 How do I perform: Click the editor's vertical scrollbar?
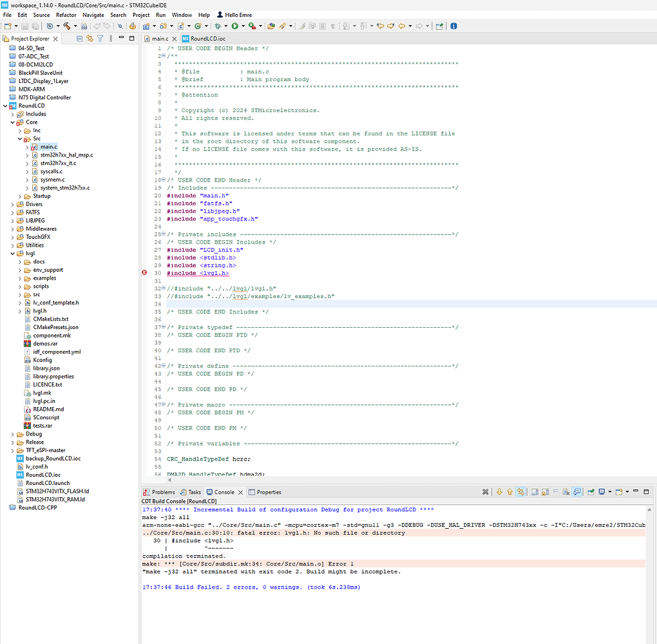coord(653,193)
